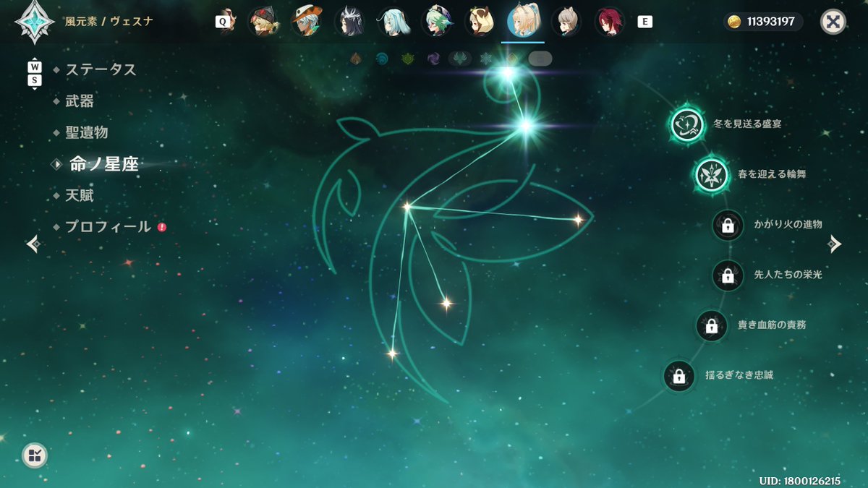Filter characters by Dendro element
This screenshot has height=488, width=868.
click(x=407, y=59)
